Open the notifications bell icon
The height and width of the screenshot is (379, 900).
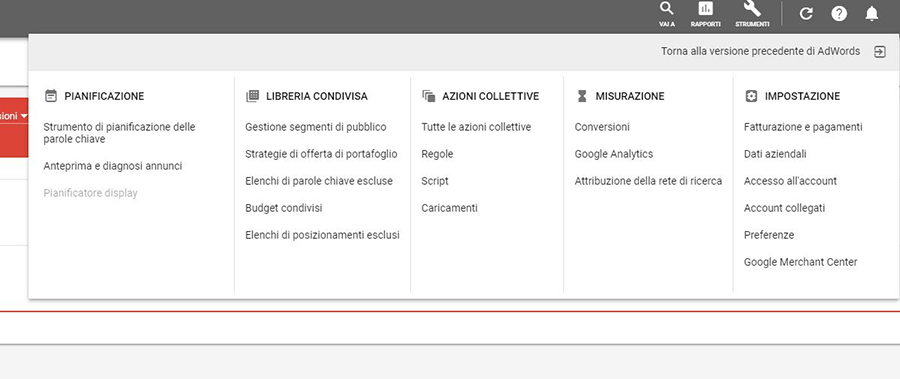[x=872, y=14]
